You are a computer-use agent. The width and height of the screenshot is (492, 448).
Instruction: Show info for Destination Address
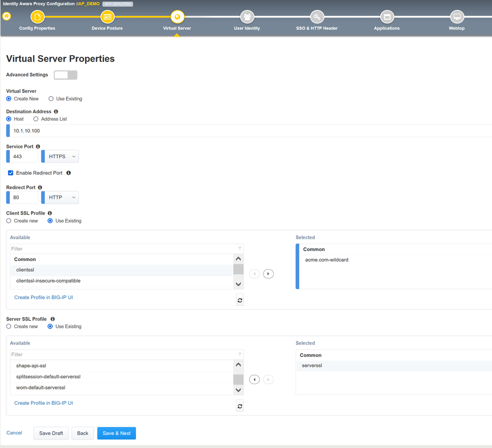(56, 111)
